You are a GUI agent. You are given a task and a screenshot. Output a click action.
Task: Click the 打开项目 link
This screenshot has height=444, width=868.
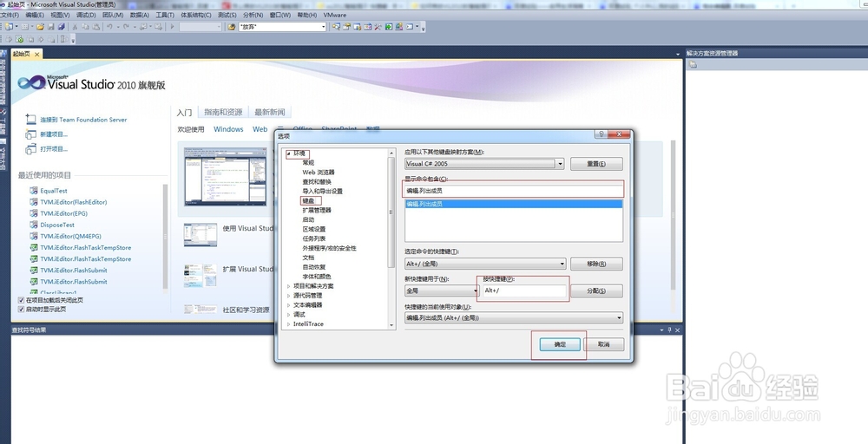pyautogui.click(x=54, y=149)
